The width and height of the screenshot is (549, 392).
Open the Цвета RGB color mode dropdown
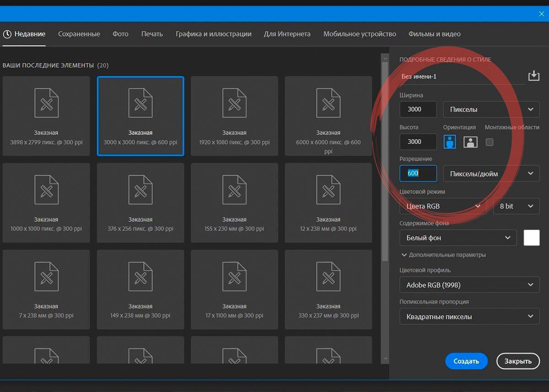point(442,206)
